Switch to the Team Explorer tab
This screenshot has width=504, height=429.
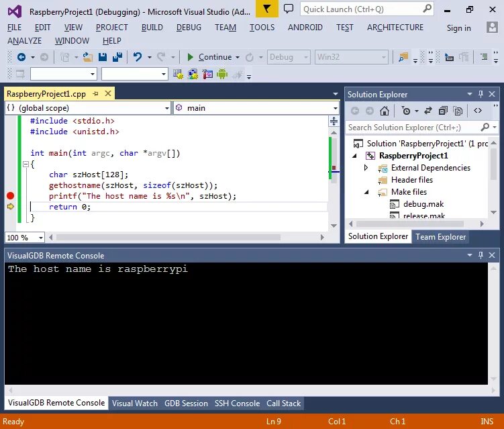[440, 237]
